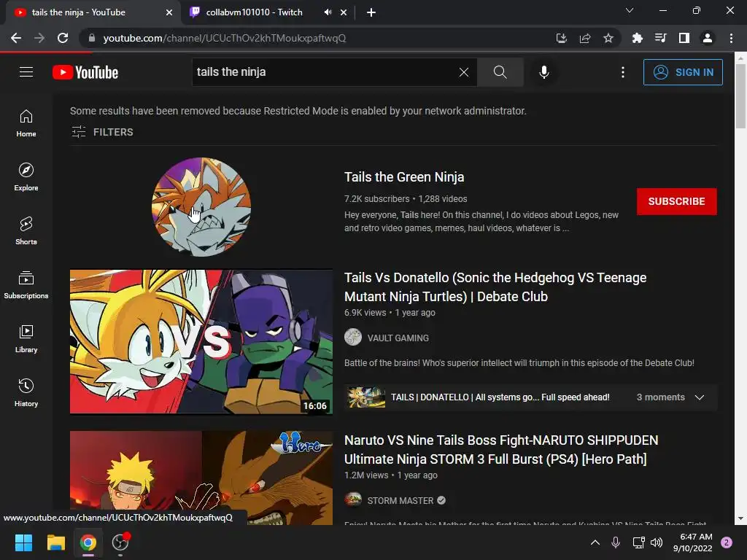
Task: Toggle the Chrome side panel icon
Action: 684,38
